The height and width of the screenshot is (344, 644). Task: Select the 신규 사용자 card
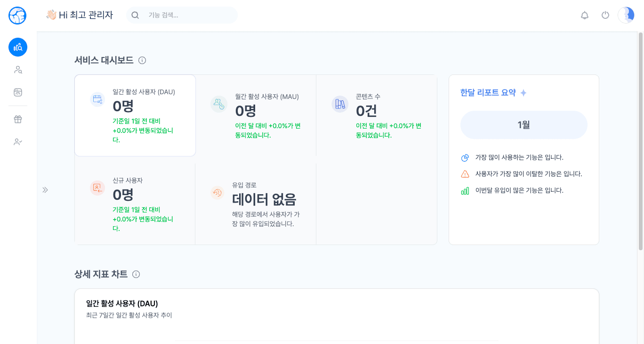(x=135, y=204)
